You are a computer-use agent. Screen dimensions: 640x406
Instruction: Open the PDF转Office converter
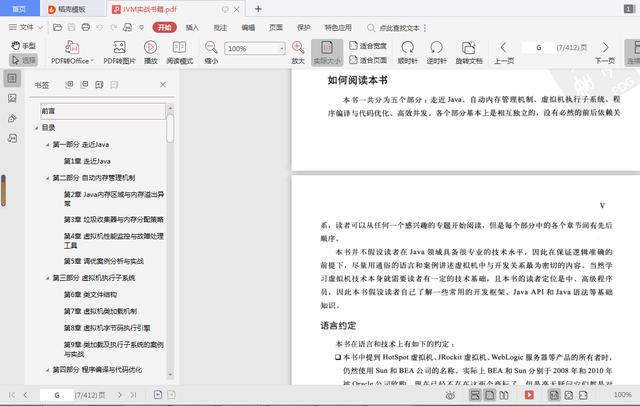[x=72, y=52]
